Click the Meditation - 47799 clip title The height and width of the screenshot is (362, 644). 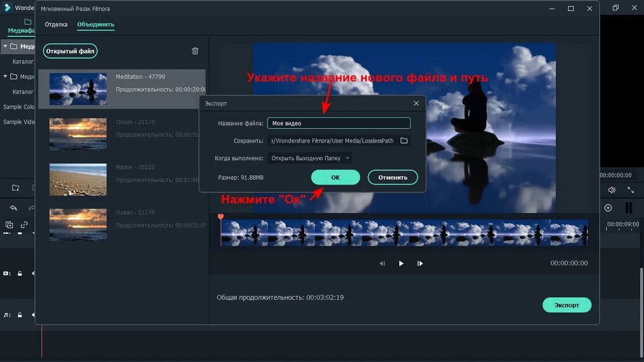point(140,77)
